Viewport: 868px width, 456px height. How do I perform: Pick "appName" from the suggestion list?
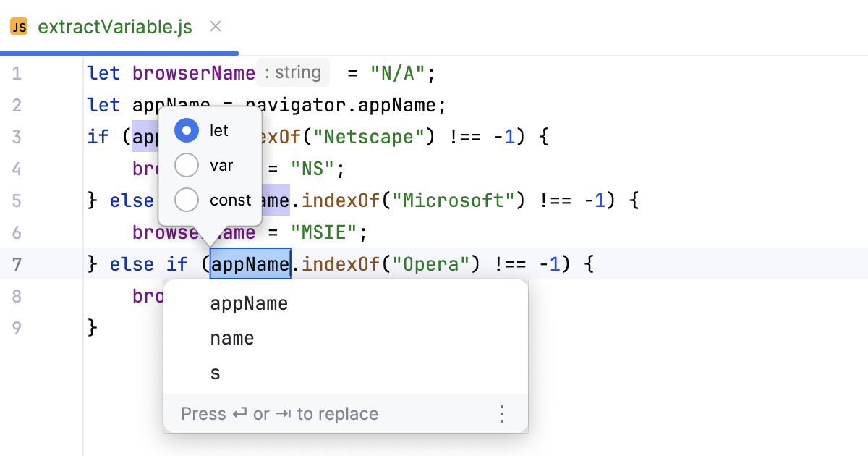coord(249,303)
